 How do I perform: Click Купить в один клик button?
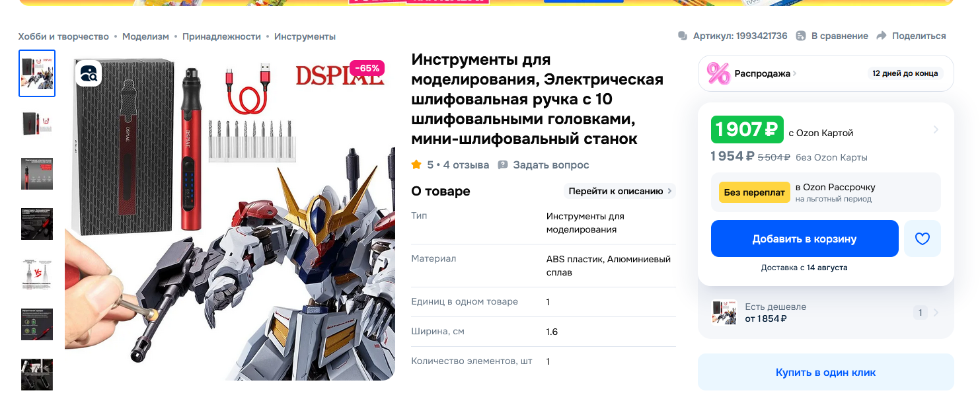pos(825,373)
